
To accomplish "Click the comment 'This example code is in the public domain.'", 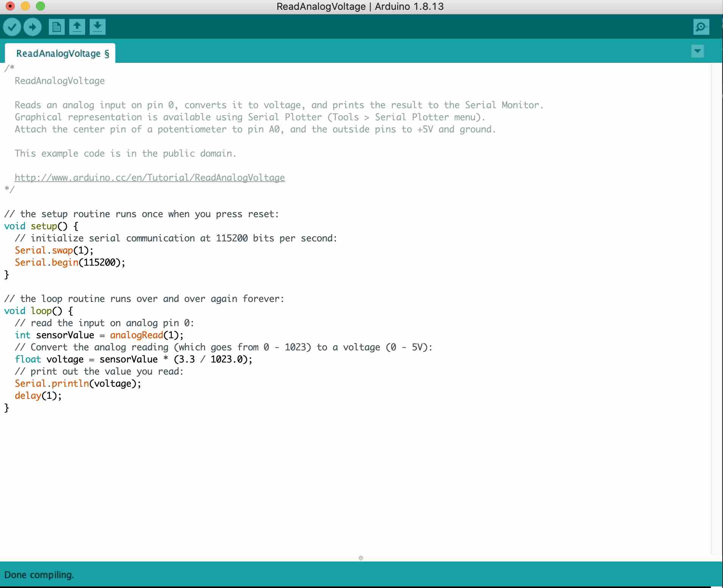I will tap(126, 153).
